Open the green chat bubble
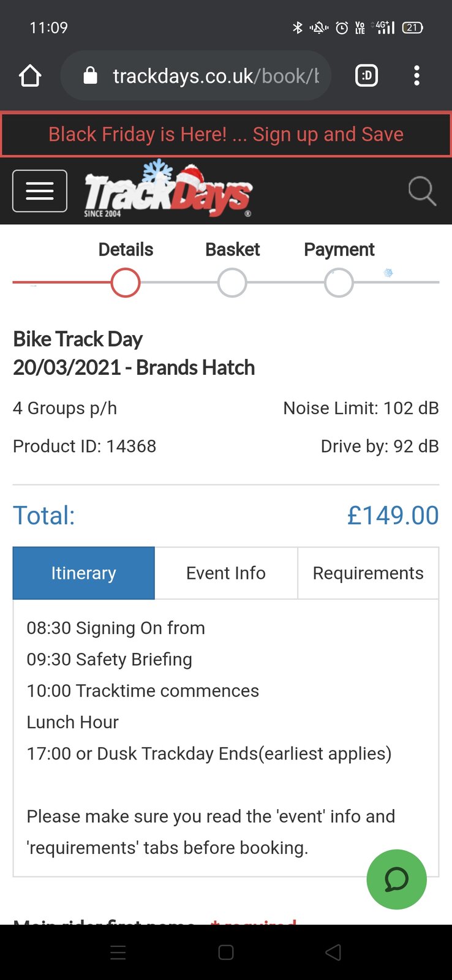Image resolution: width=452 pixels, height=980 pixels. 396,879
